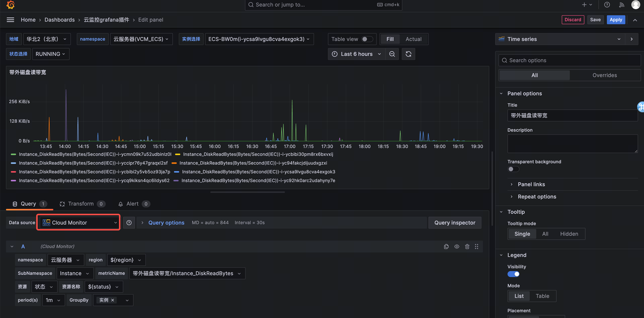This screenshot has width=644, height=318.
Task: Expand the Panel links section
Action: (531, 184)
